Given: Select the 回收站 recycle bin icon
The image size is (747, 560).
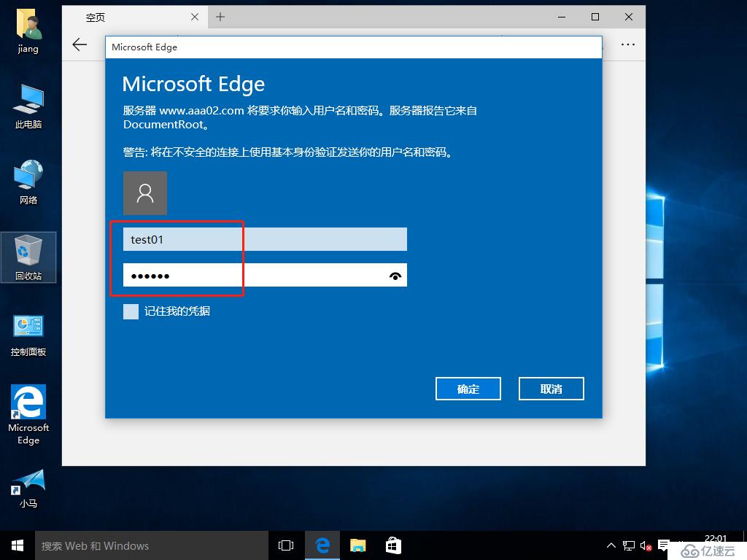Looking at the screenshot, I should point(28,257).
